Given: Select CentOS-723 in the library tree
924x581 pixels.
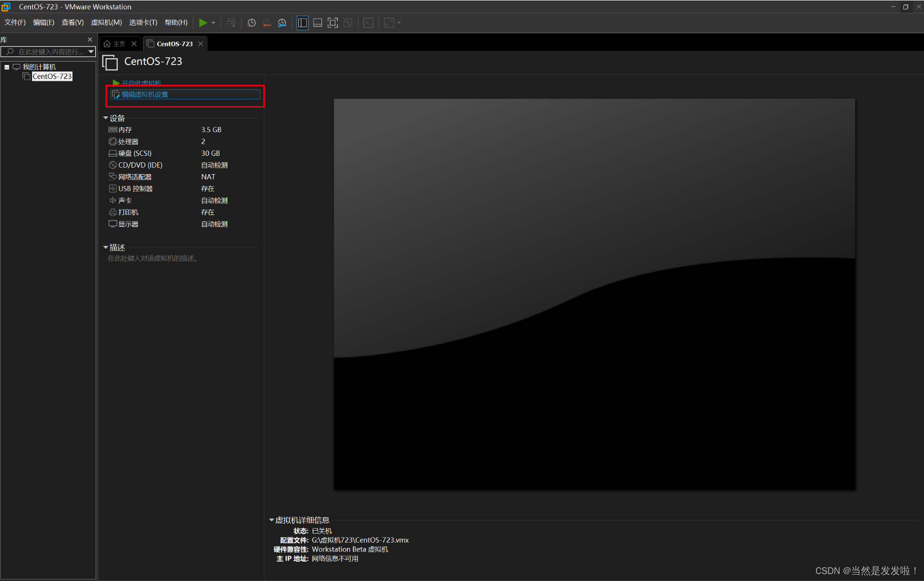Looking at the screenshot, I should point(52,76).
